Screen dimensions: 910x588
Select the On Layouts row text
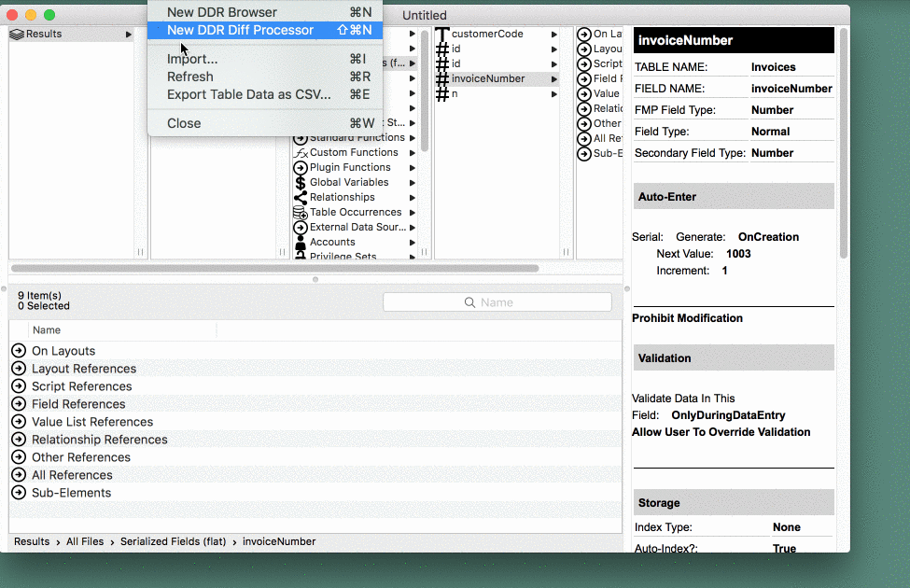tap(63, 351)
